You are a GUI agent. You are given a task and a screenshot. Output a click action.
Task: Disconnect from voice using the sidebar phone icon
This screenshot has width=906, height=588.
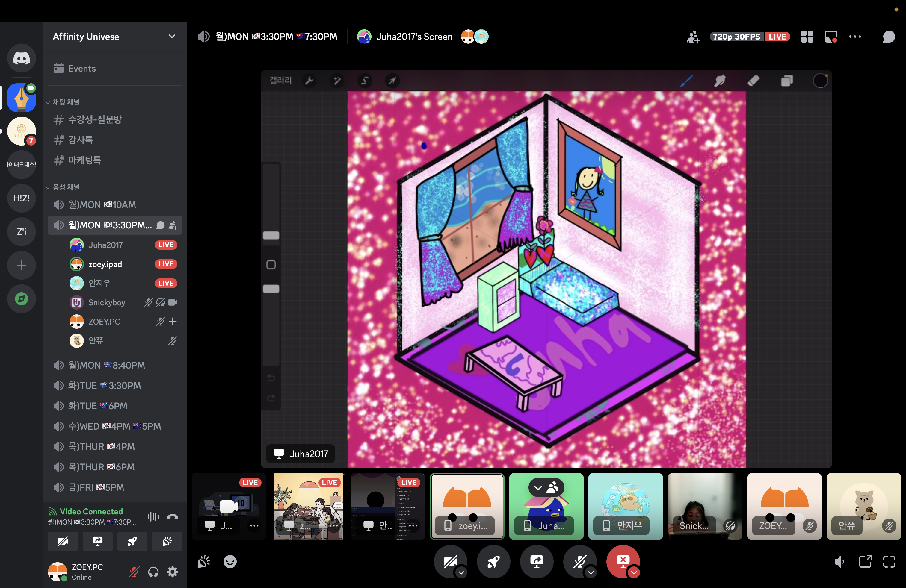coord(173,516)
